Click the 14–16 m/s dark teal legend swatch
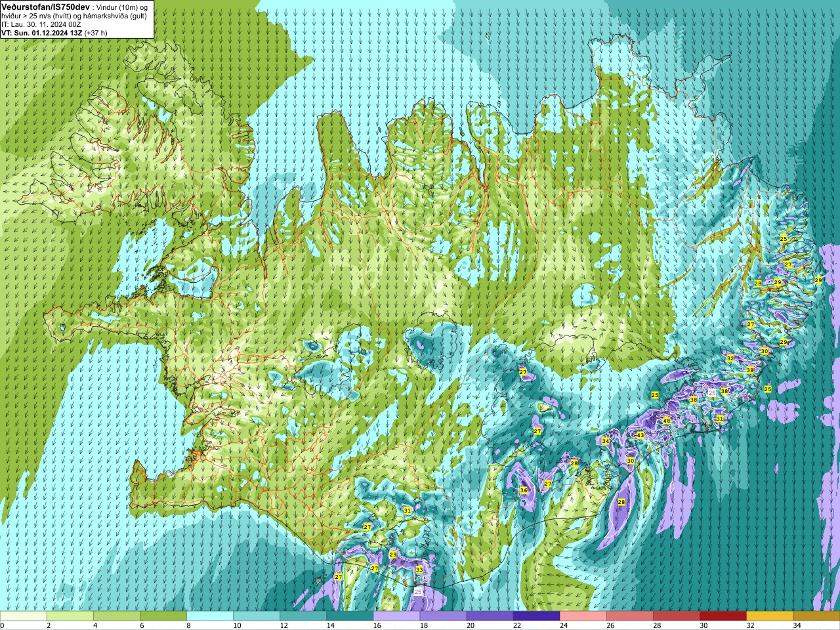 tap(350, 616)
